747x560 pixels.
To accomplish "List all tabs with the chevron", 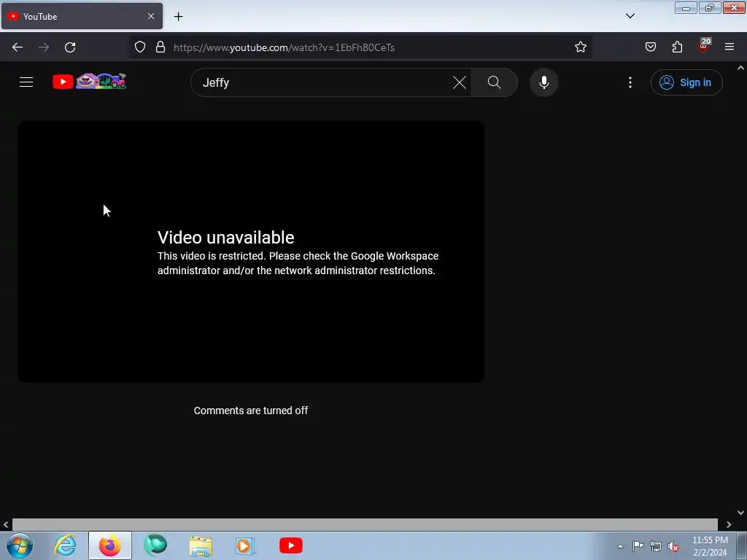I will click(630, 16).
